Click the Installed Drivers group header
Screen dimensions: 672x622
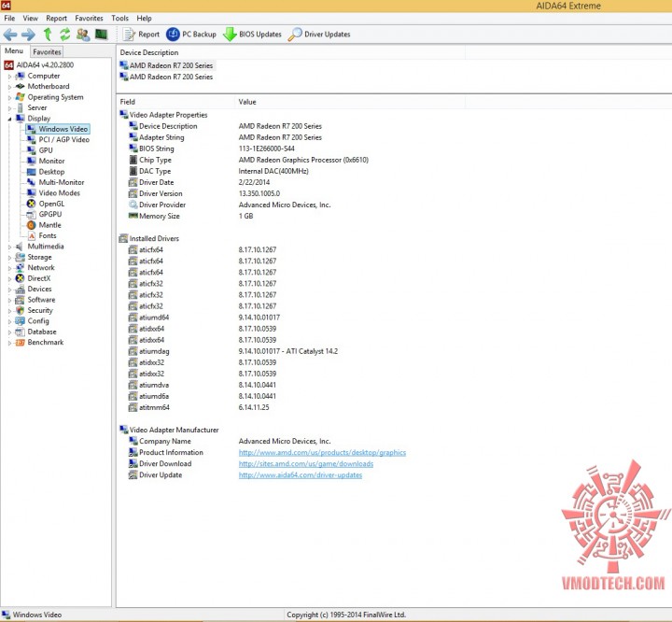154,238
